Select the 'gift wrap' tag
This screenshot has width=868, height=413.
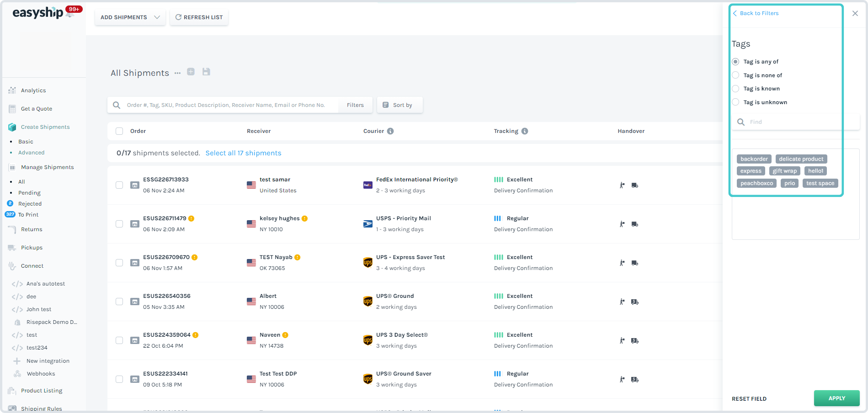[785, 171]
